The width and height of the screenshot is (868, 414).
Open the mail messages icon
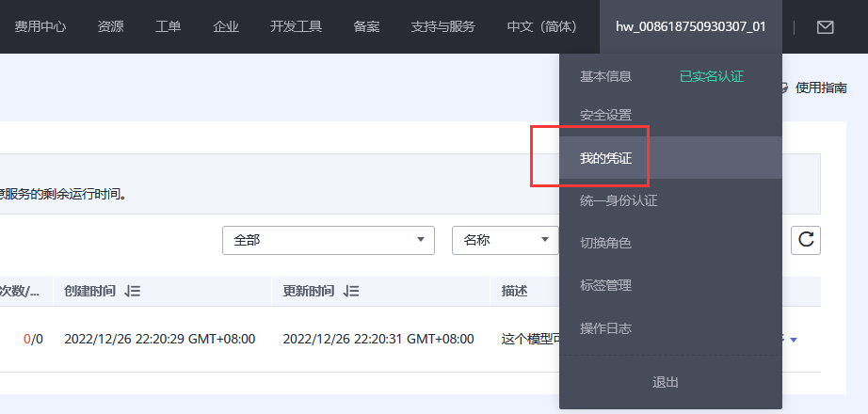(825, 26)
